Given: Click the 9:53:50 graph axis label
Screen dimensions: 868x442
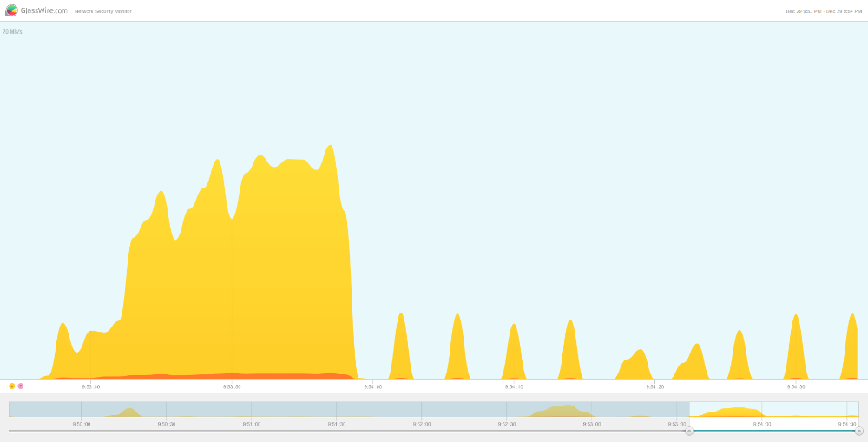Looking at the screenshot, I should [x=232, y=386].
